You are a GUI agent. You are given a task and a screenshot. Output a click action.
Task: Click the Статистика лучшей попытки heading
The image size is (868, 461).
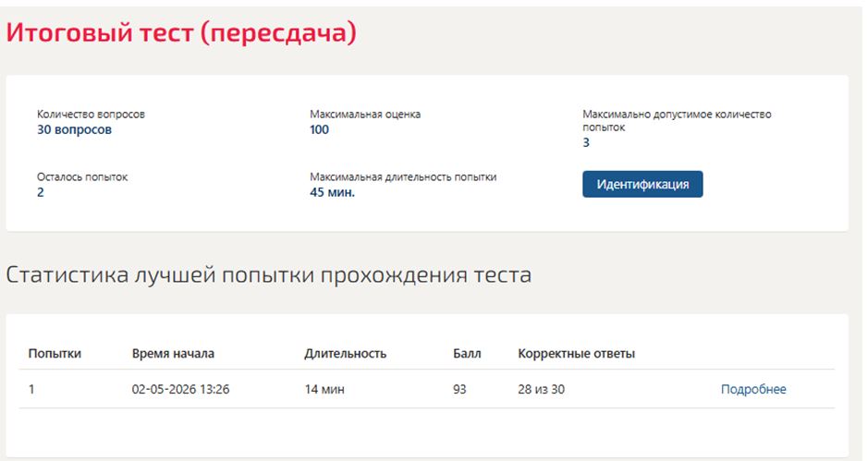pyautogui.click(x=268, y=275)
